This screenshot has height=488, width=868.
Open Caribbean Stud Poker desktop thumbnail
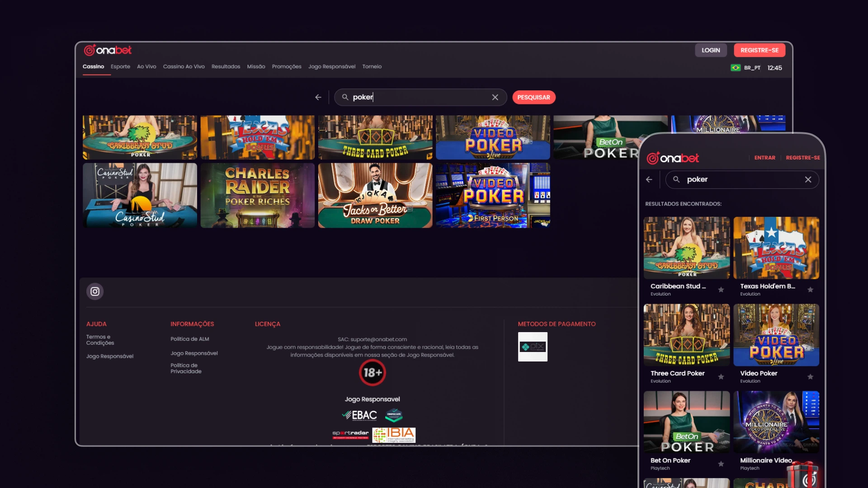(140, 137)
